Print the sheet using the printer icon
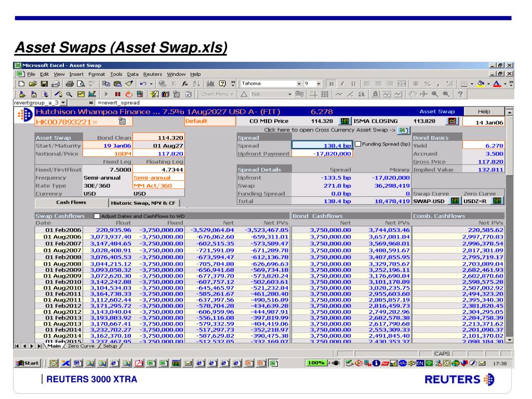 pyautogui.click(x=70, y=84)
